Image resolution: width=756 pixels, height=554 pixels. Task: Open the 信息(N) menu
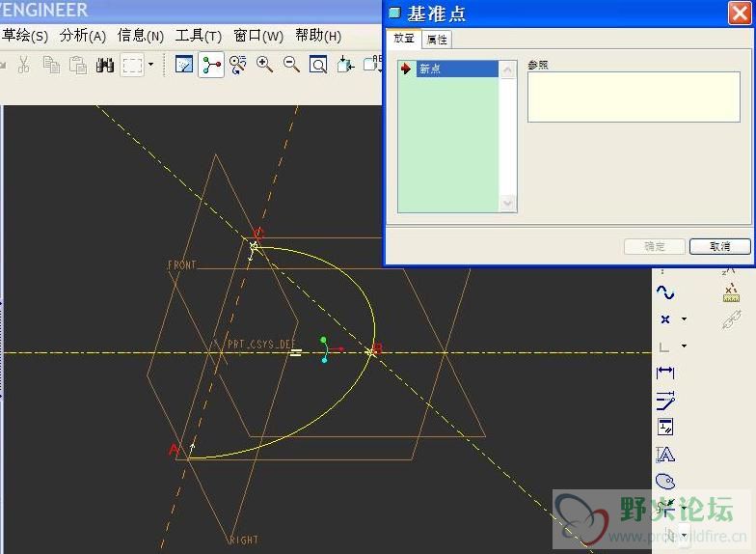point(141,36)
